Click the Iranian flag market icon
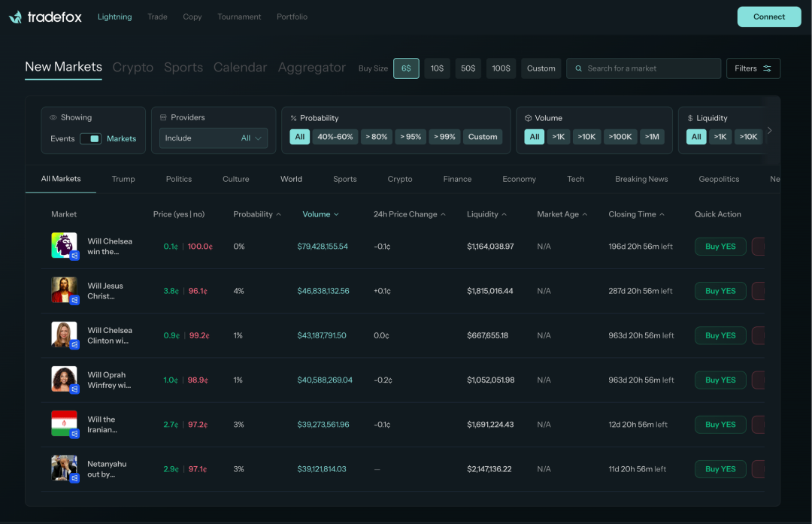Screen dimensions: 812x524 tap(64, 424)
